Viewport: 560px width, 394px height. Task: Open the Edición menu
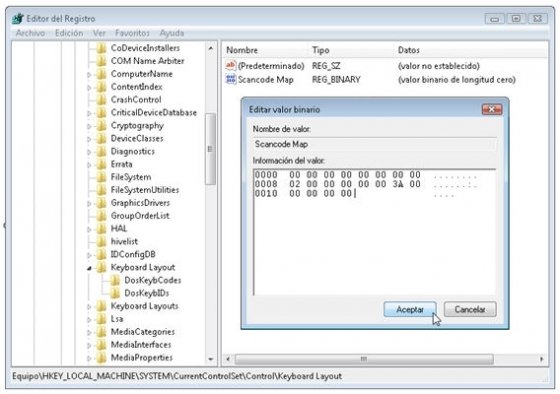click(x=69, y=33)
